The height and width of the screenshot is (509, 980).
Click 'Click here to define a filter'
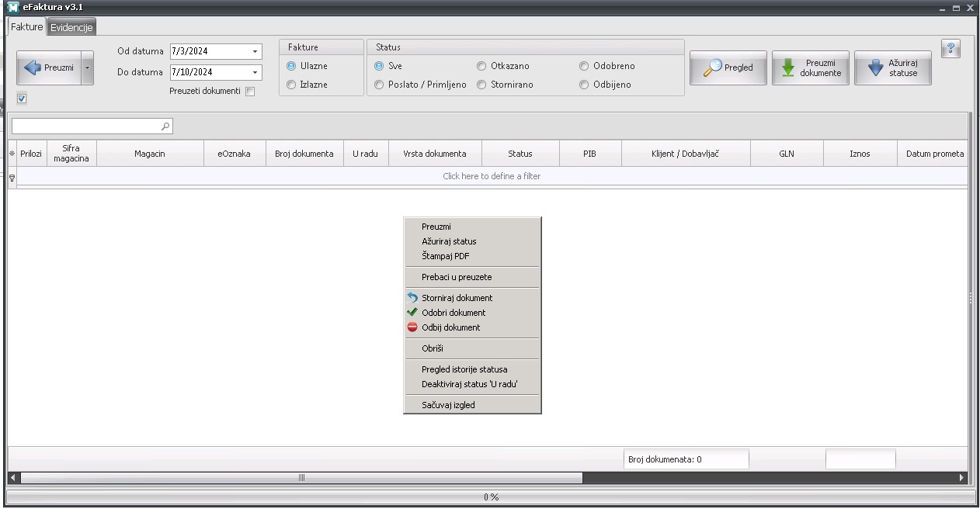click(x=492, y=176)
